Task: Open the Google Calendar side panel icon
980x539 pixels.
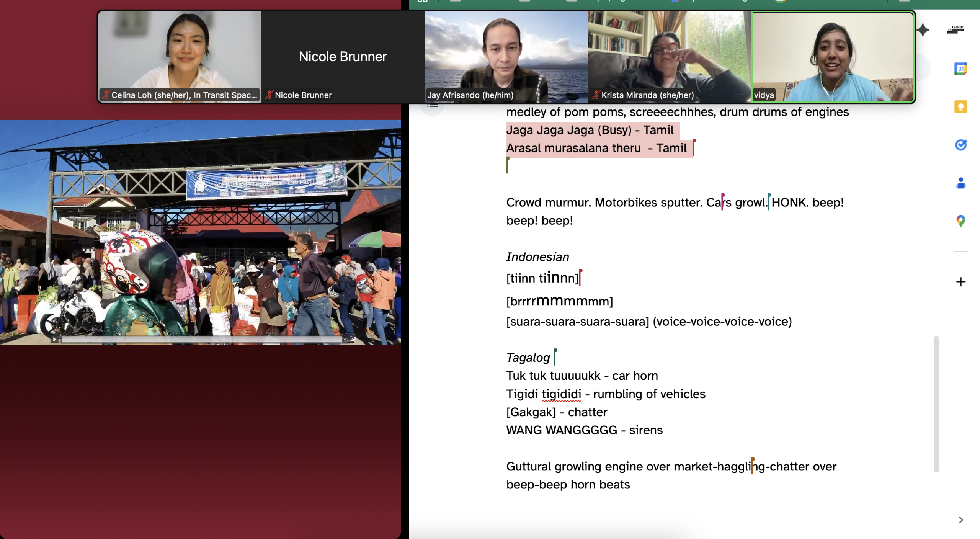Action: tap(960, 69)
